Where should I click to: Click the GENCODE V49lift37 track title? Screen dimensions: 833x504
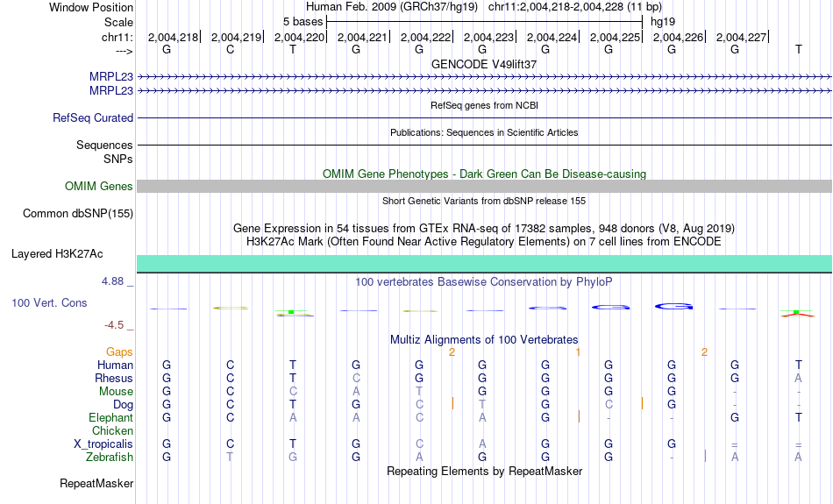point(484,64)
